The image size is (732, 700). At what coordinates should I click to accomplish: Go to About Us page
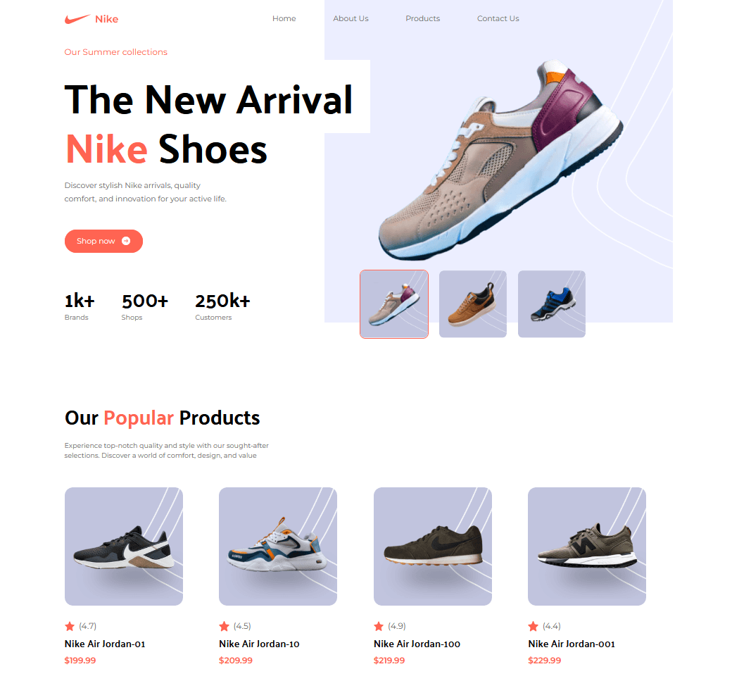coord(351,19)
